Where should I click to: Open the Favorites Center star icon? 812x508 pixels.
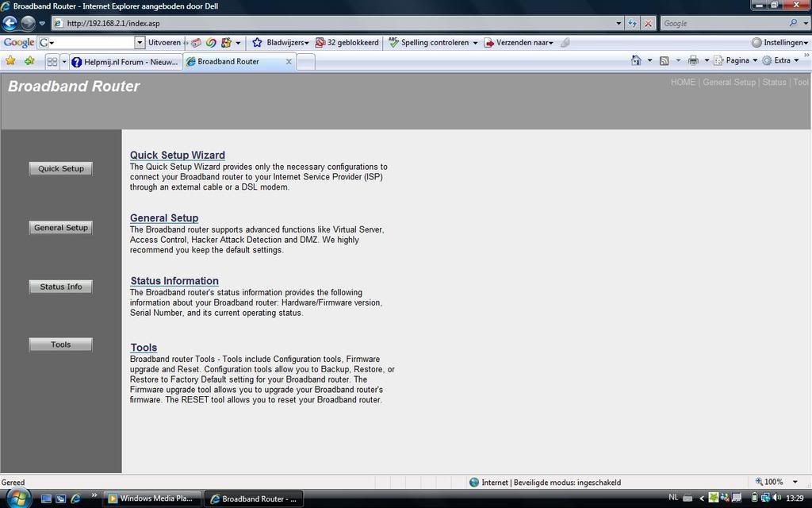(10, 61)
